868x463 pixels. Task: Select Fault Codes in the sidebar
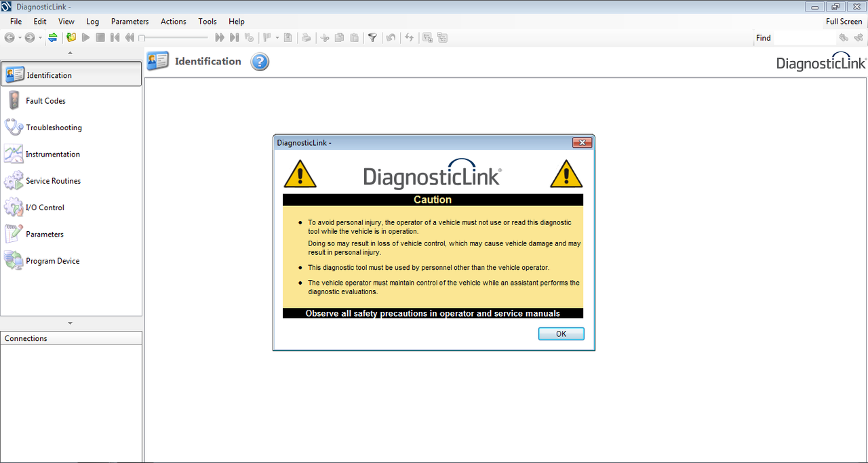[x=71, y=101]
